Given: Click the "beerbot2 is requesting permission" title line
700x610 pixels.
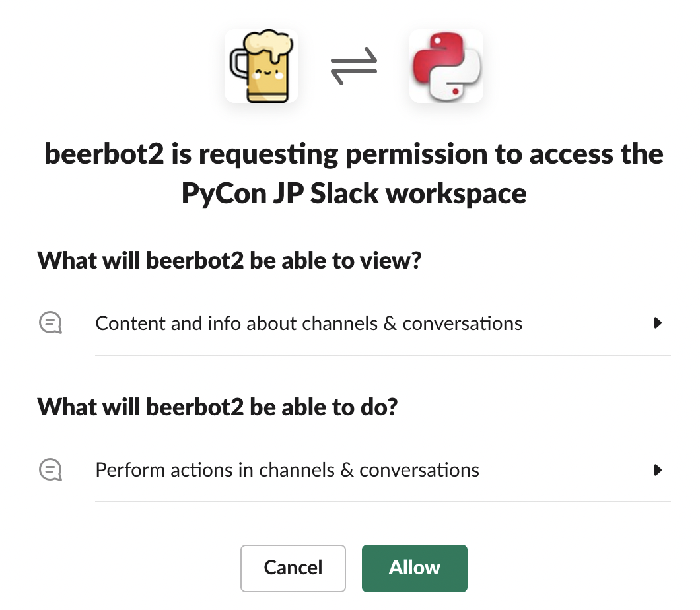Looking at the screenshot, I should click(353, 154).
